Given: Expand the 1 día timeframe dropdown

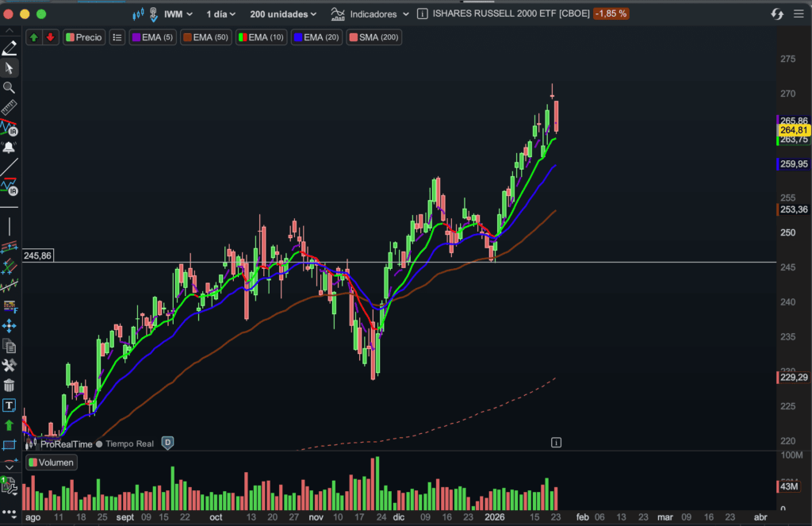Looking at the screenshot, I should tap(220, 13).
